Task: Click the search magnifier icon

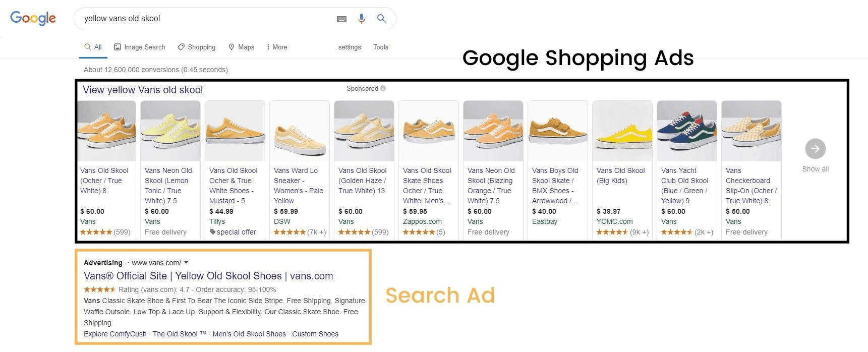Action: (x=381, y=18)
